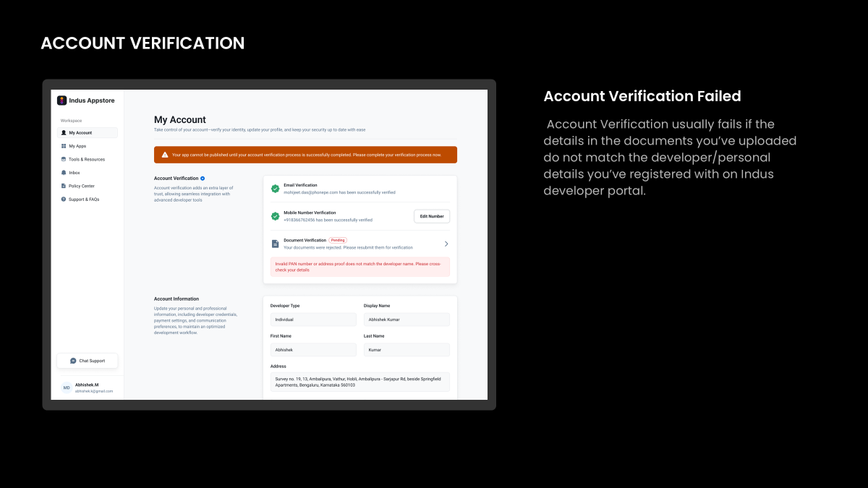Click the Document Verification label
Image resolution: width=868 pixels, height=488 pixels.
coord(305,240)
